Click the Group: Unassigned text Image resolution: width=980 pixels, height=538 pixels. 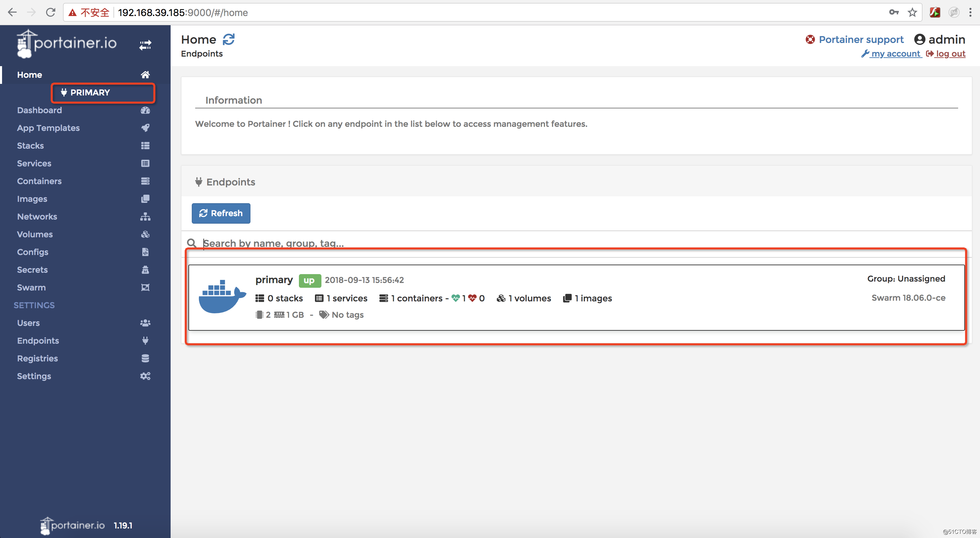(x=906, y=279)
